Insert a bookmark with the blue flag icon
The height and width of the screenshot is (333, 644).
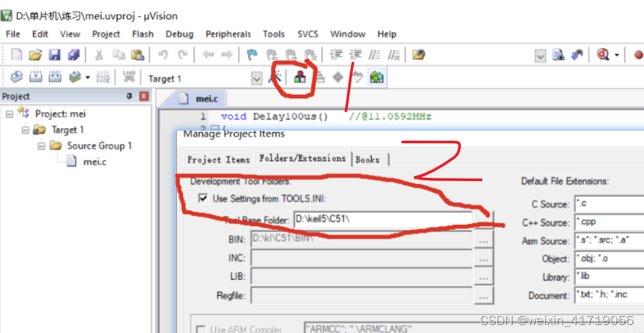click(252, 54)
